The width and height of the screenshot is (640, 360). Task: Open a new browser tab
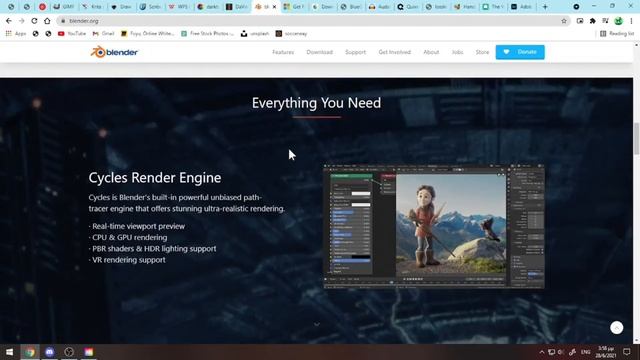pos(545,7)
